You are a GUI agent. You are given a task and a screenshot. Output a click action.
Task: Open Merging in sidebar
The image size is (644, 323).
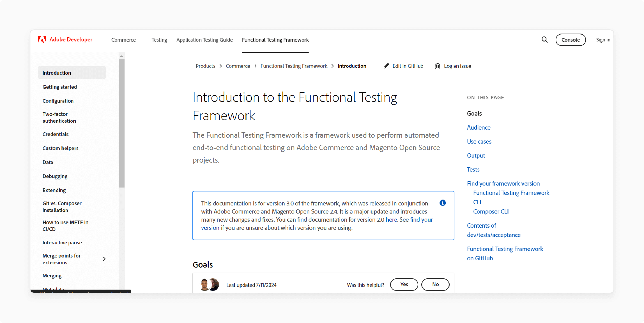point(52,276)
